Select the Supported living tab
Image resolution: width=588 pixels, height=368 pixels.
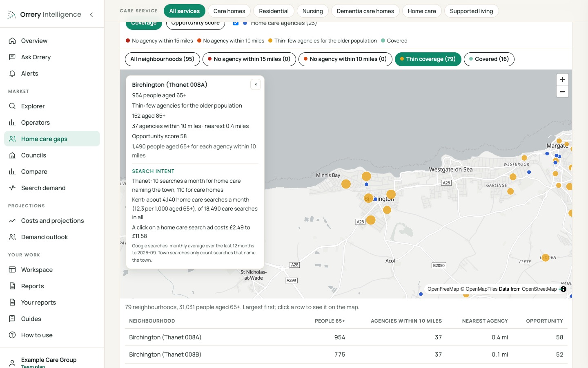[x=472, y=11]
